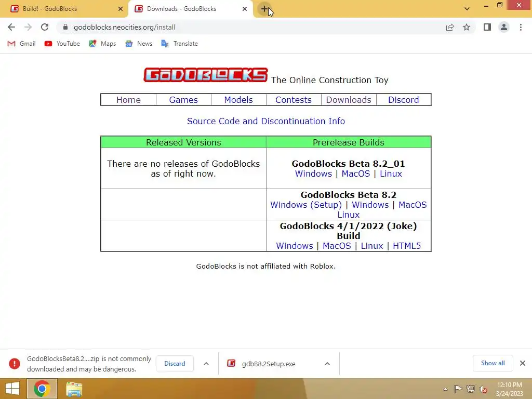The height and width of the screenshot is (399, 532).
Task: Click the GodoBlocks logo
Action: 206,75
